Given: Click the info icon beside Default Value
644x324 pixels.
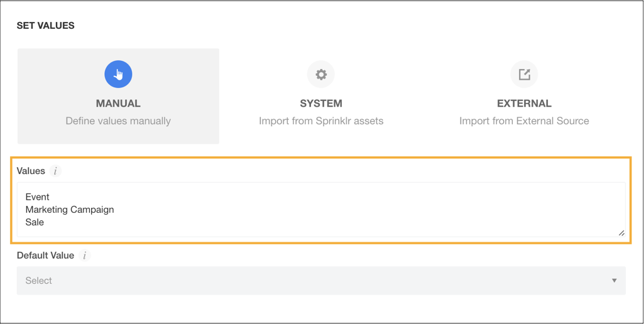Looking at the screenshot, I should [x=85, y=256].
